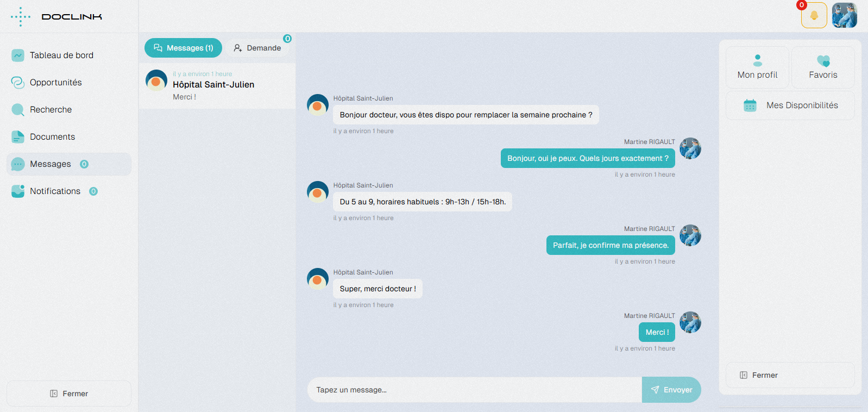
Task: Click the Favoris heart icon
Action: click(823, 60)
